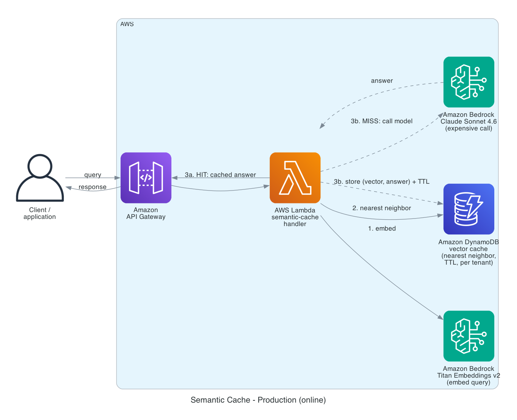Click the '2. nearest neighbor' edge label
This screenshot has height=420, width=517.
pos(382,208)
